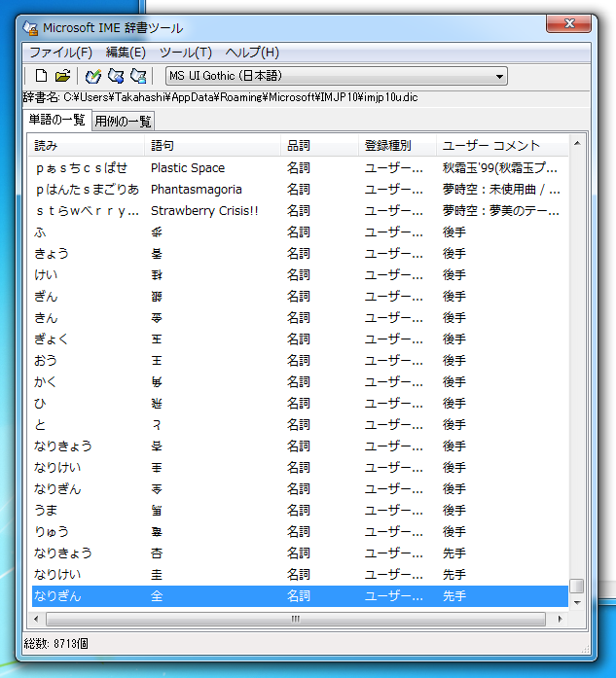This screenshot has height=678, width=616.
Task: Open the ツール(T) menu
Action: click(186, 53)
